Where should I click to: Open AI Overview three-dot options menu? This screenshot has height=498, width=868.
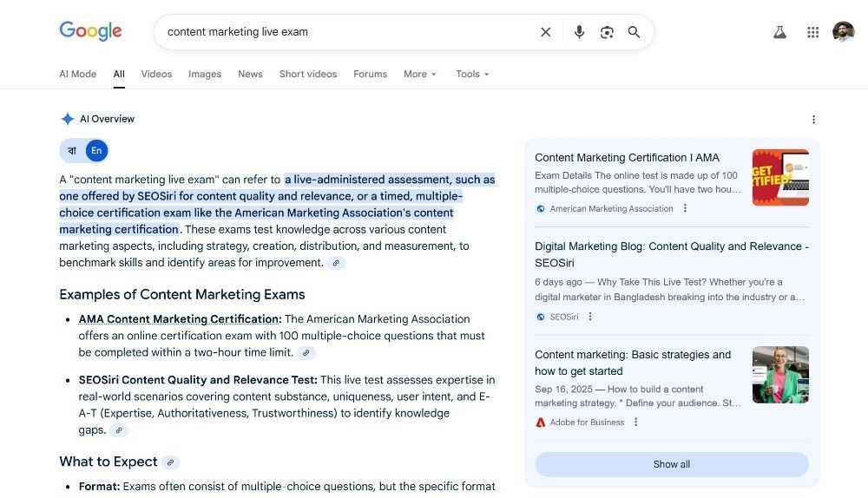[813, 120]
